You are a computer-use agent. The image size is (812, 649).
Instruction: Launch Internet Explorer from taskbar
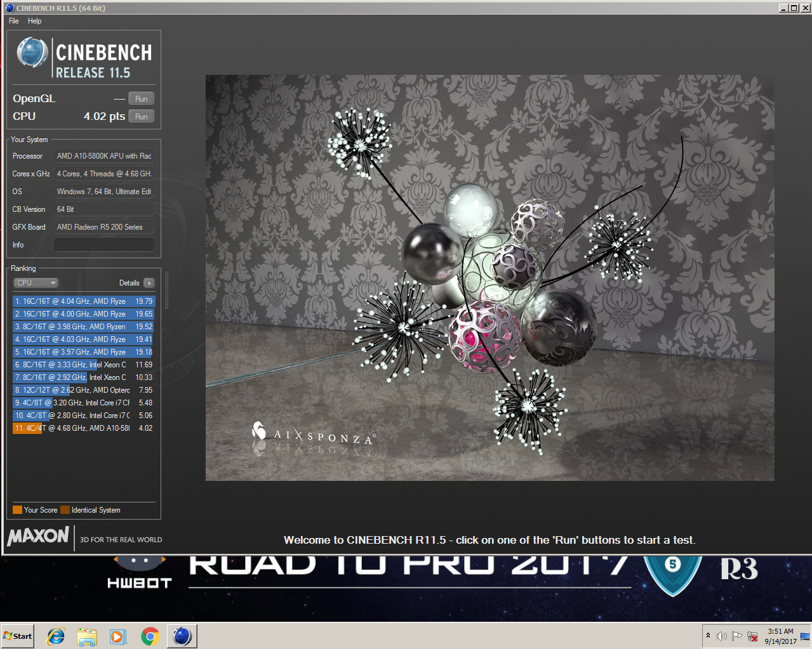pos(56,636)
